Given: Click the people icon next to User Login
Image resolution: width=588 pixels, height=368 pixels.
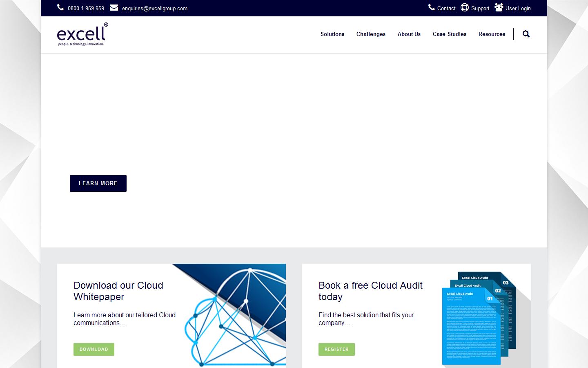Looking at the screenshot, I should (x=499, y=7).
